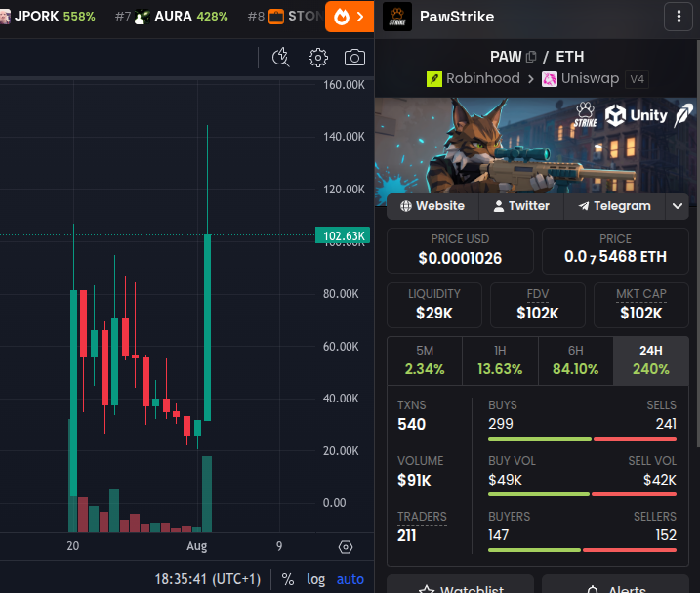Toggle log scale on chart
700x593 pixels.
tap(315, 579)
